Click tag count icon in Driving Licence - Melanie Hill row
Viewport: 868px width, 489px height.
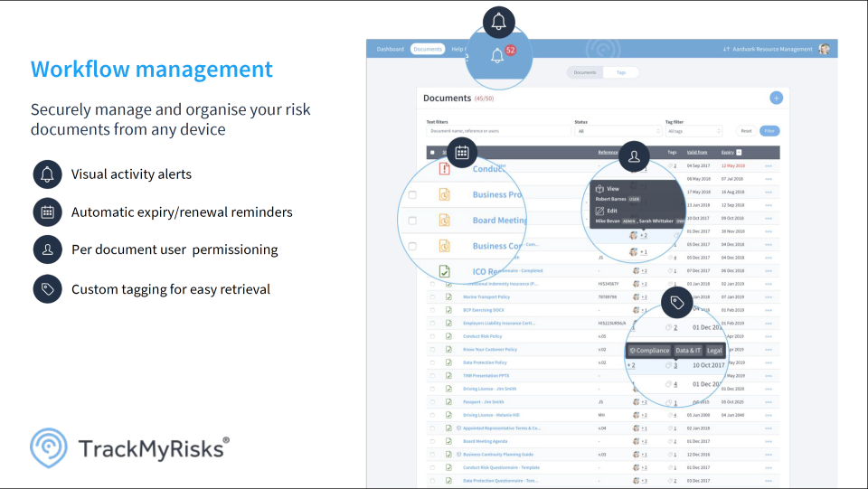[670, 416]
